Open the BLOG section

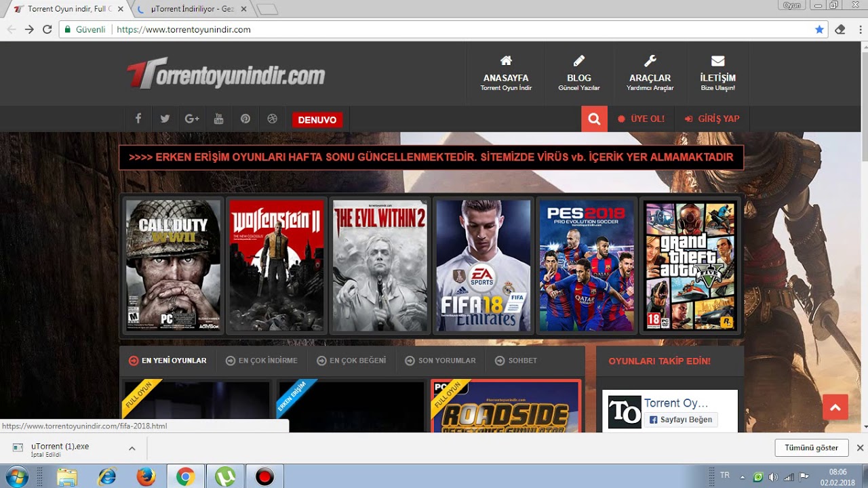coord(579,74)
